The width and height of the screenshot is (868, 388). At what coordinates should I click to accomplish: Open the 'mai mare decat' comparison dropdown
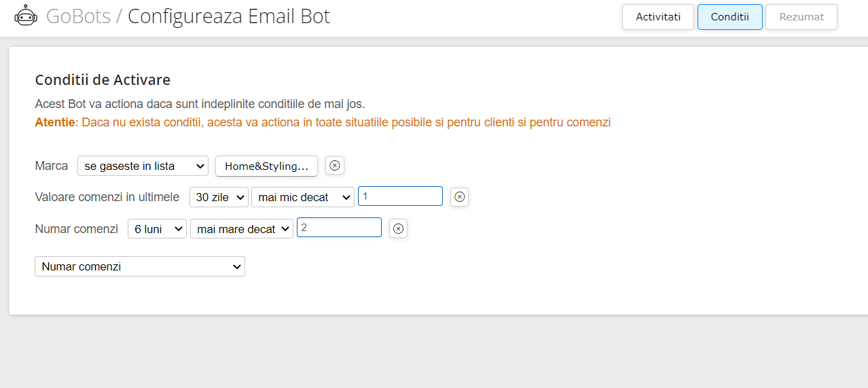[x=242, y=229]
